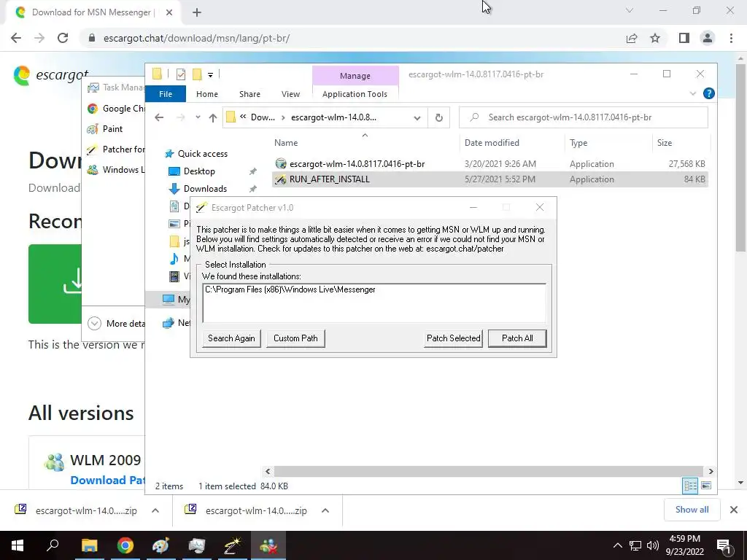
Task: Click the Patch Selected button
Action: [453, 338]
